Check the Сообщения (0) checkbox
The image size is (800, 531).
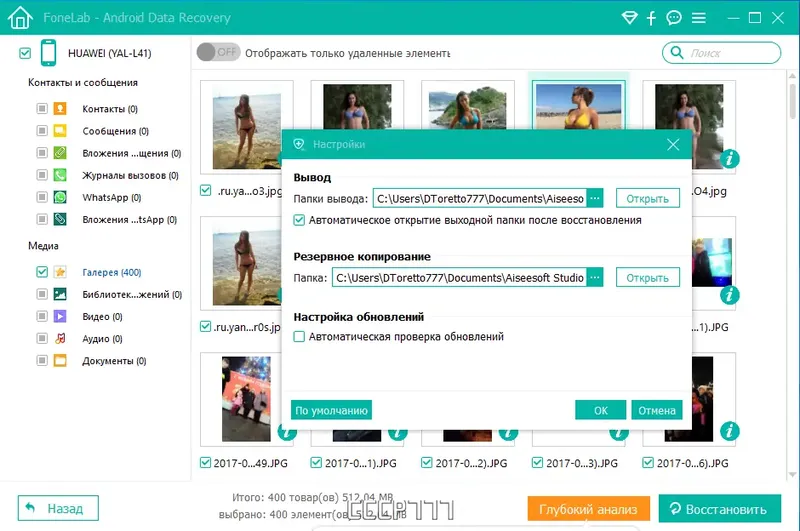coord(42,131)
